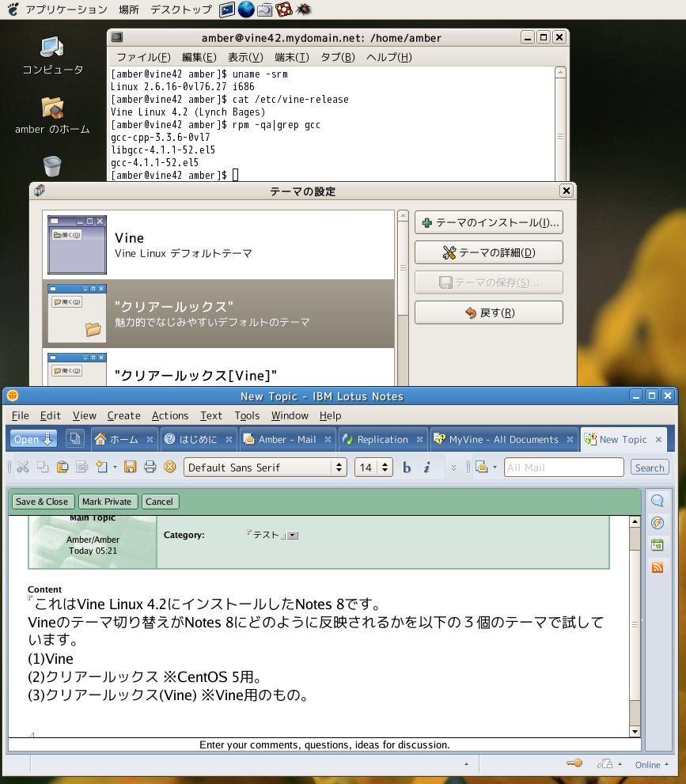Click the Notes new item icon in toolbar
686x784 pixels.
[x=102, y=467]
